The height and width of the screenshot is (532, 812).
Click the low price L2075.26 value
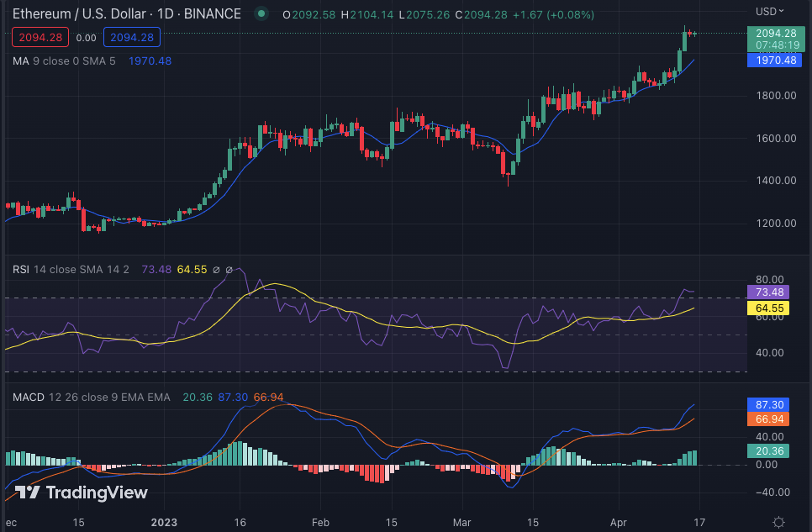tap(424, 14)
